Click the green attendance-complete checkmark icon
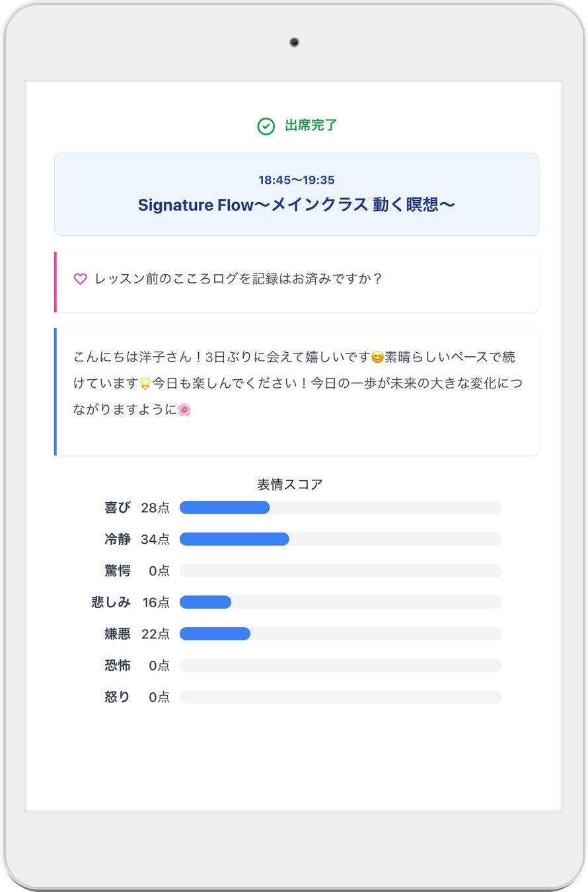 point(266,126)
